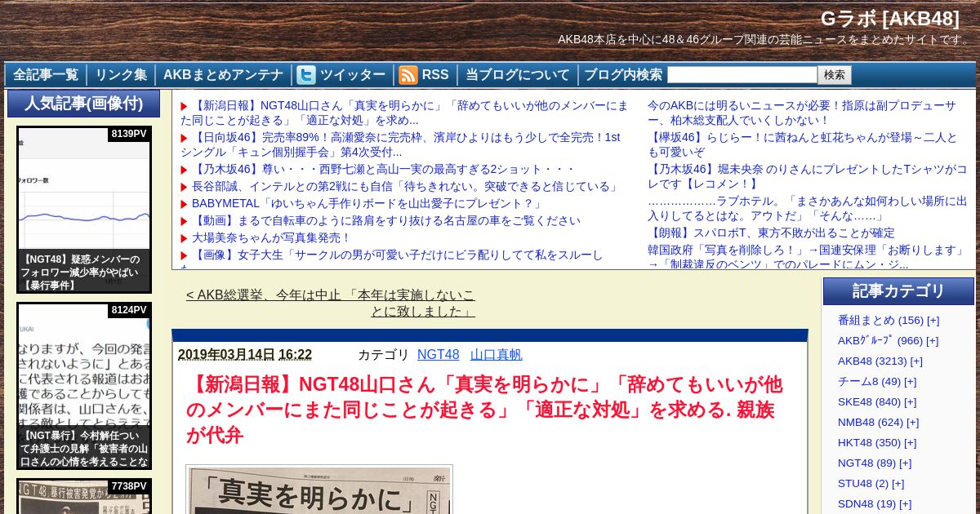Open NGT48 (89) category in sidebar
Image resolution: width=980 pixels, height=514 pixels.
coord(866,463)
